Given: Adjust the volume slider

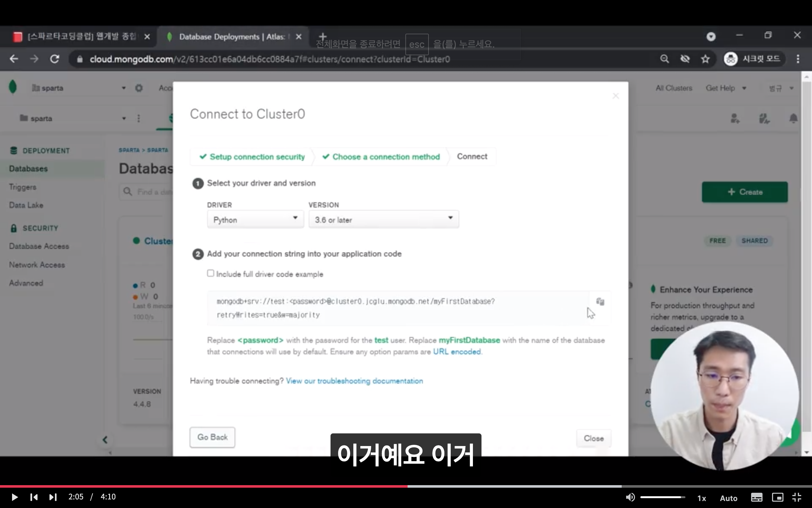Looking at the screenshot, I should tap(663, 497).
